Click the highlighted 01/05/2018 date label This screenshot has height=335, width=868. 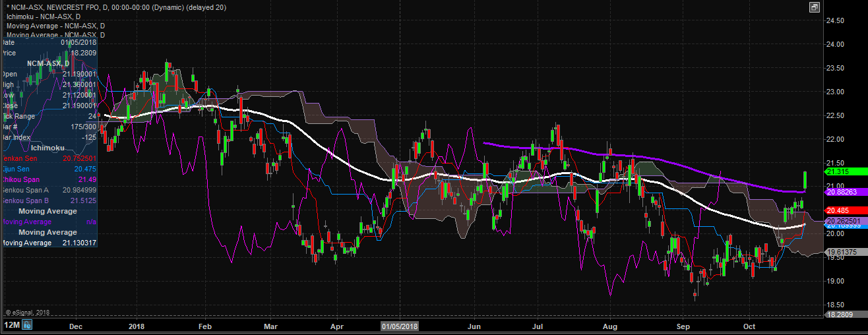[400, 326]
